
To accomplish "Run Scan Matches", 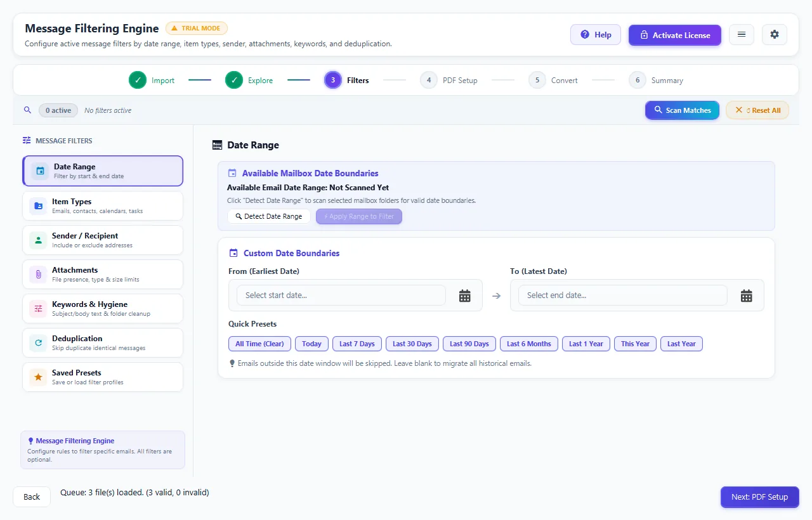I will [x=683, y=110].
